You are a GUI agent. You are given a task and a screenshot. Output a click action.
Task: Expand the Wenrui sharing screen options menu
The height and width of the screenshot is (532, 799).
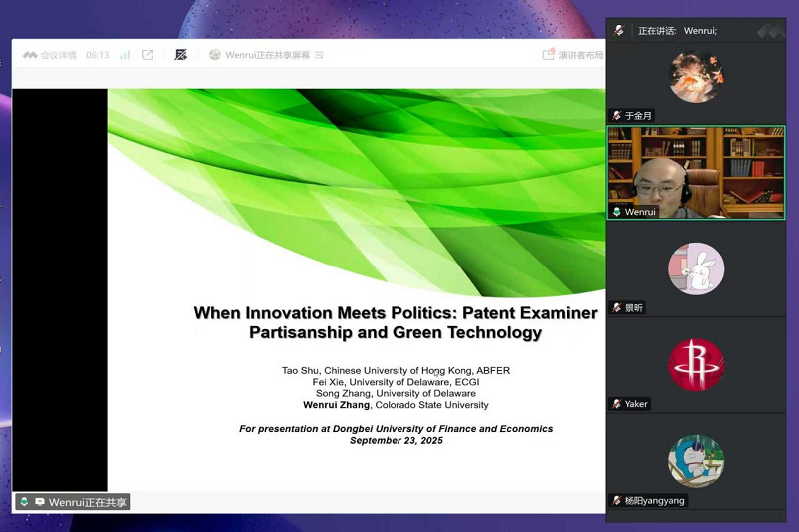319,55
